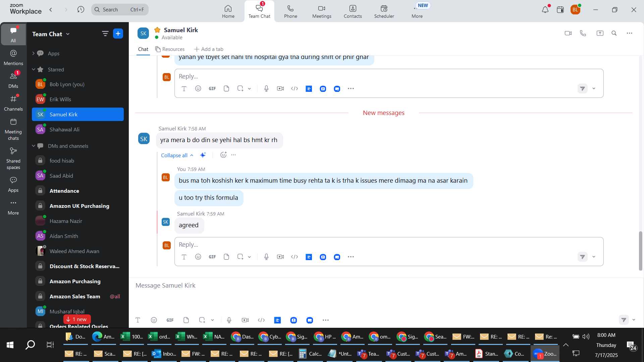
Task: Collapse the Starred section
Action: click(x=33, y=69)
